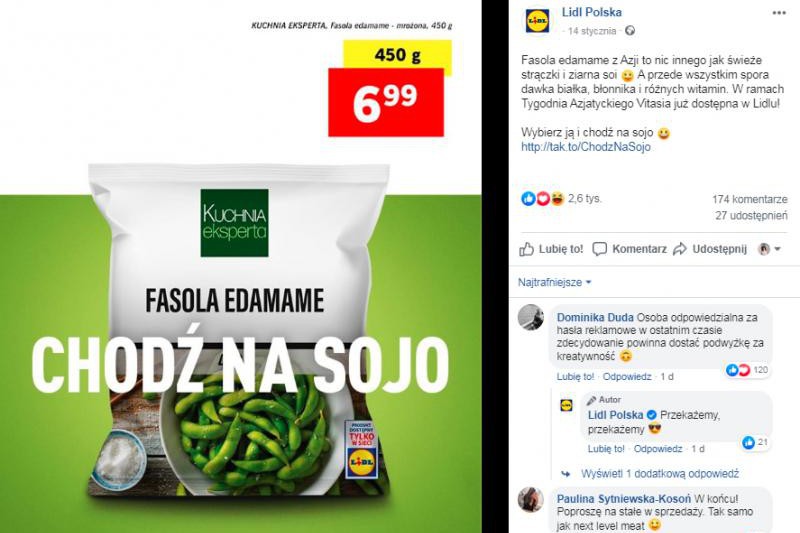Click the globe public audience icon
The height and width of the screenshot is (533, 800).
coord(630,31)
